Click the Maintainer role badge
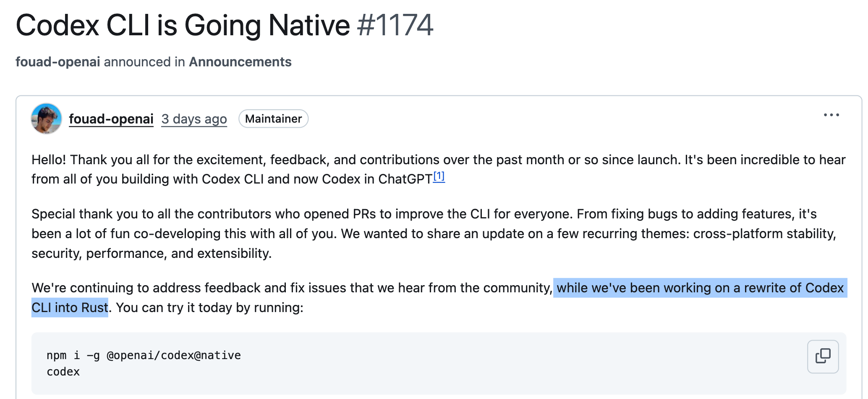The image size is (868, 399). point(273,119)
